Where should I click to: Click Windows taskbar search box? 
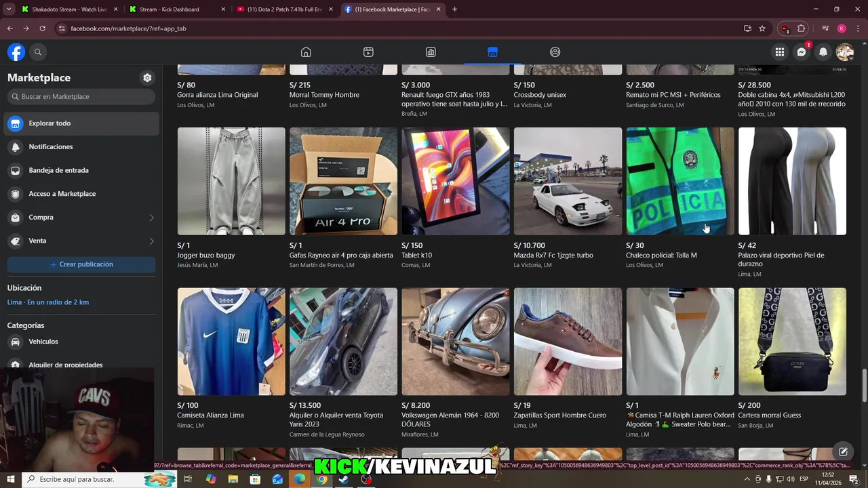click(99, 479)
